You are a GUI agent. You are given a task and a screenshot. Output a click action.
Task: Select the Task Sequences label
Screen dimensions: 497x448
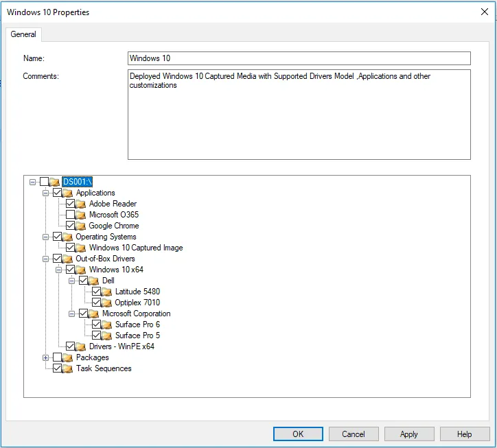tap(104, 368)
